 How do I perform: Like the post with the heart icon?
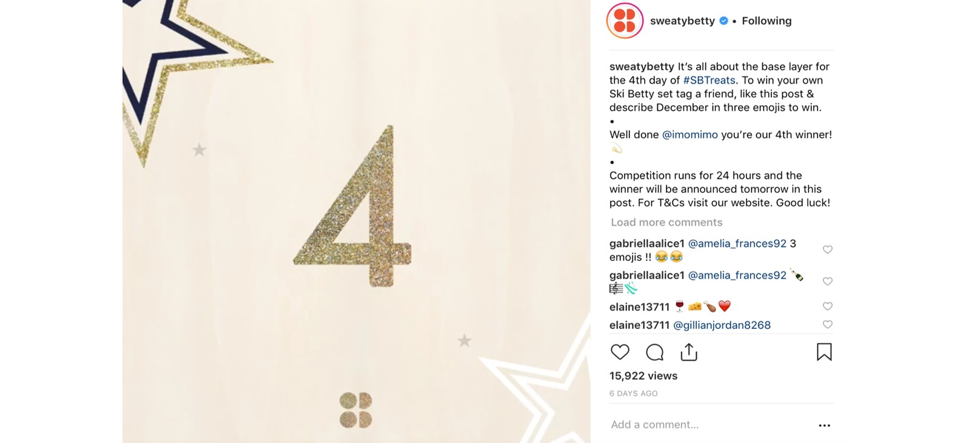pyautogui.click(x=620, y=352)
